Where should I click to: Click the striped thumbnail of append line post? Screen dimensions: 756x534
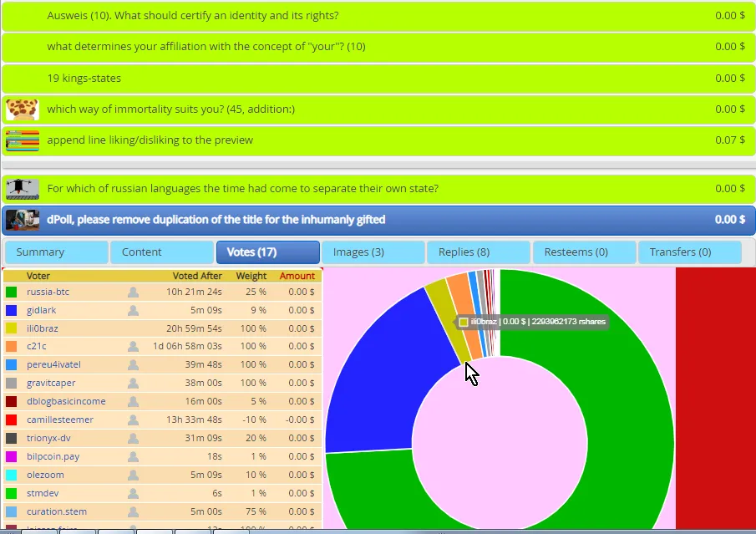pos(23,140)
